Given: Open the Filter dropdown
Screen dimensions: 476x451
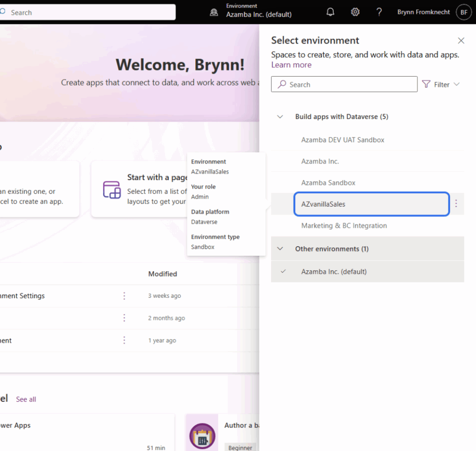Looking at the screenshot, I should [441, 85].
